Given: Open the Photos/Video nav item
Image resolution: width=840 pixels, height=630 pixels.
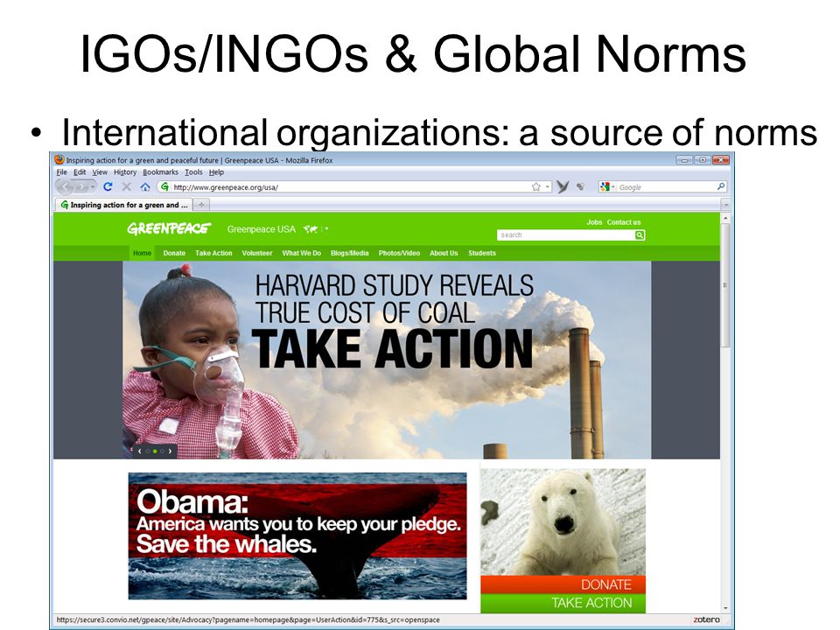Looking at the screenshot, I should click(x=399, y=253).
